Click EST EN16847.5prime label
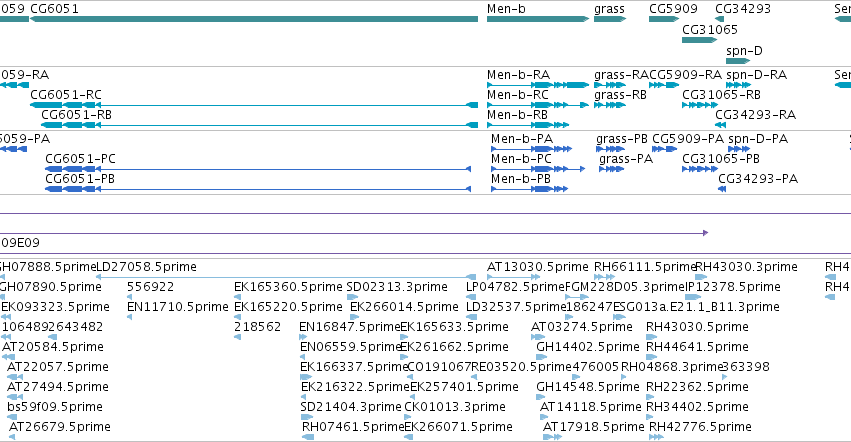This screenshot has height=442, width=851. (350, 327)
